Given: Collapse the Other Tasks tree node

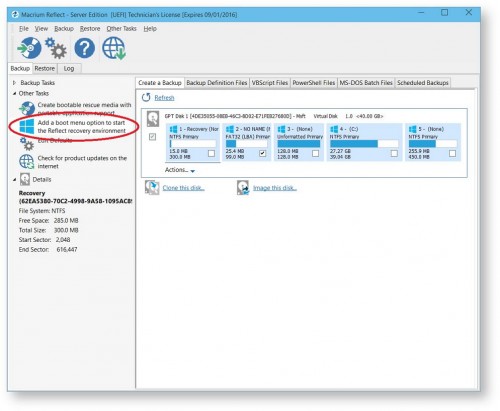Looking at the screenshot, I should click(x=14, y=93).
